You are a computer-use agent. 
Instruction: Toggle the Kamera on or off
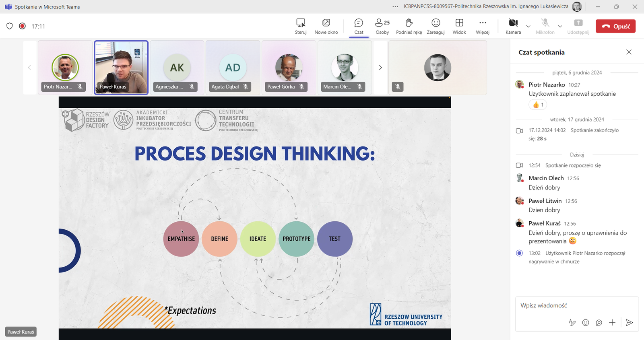[513, 26]
